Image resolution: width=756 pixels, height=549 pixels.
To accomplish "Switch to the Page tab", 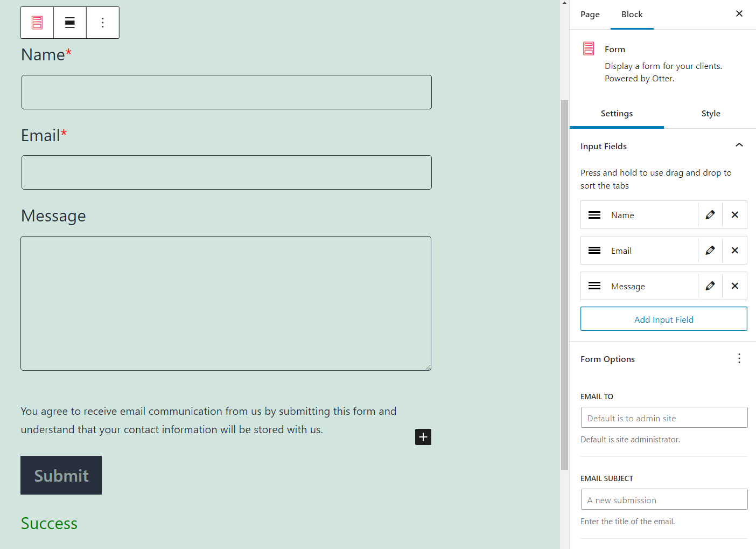I will [x=590, y=15].
